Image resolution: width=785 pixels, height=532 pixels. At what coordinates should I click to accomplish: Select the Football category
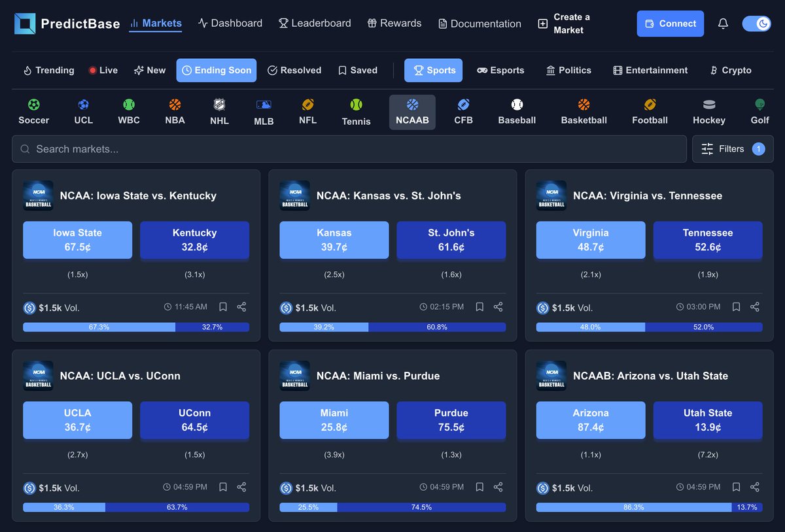(650, 112)
